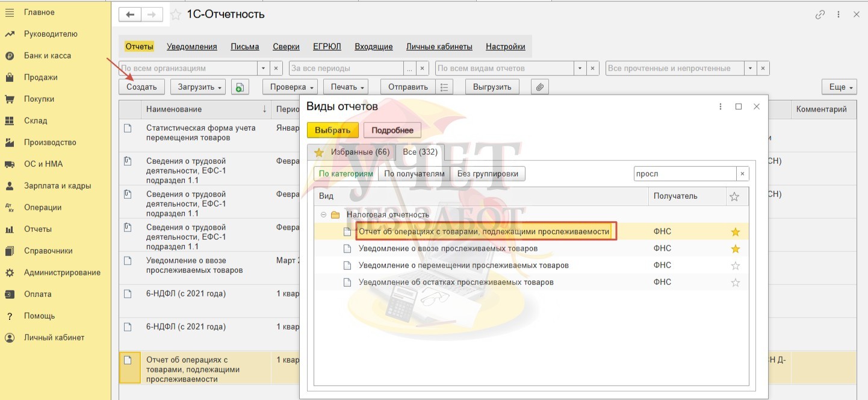This screenshot has height=400, width=868.
Task: Toggle favorite star for Уведомление о перемещении
Action: [734, 266]
